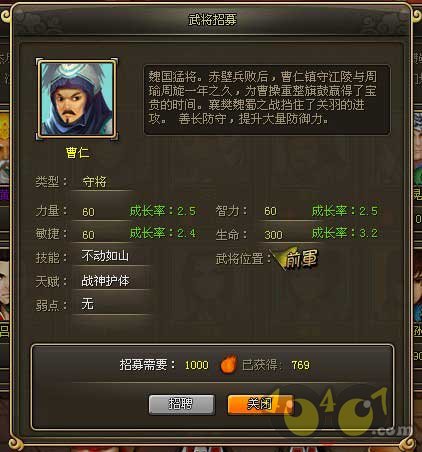Click the yellow 曹仁 name label
Image resolution: width=422 pixels, height=452 pixels.
(x=77, y=153)
